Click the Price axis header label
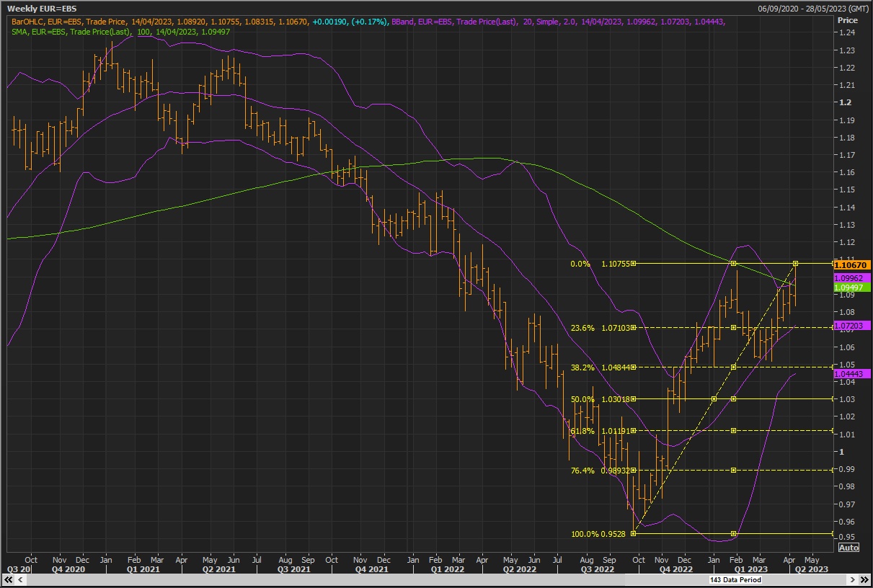The width and height of the screenshot is (873, 588). point(847,20)
